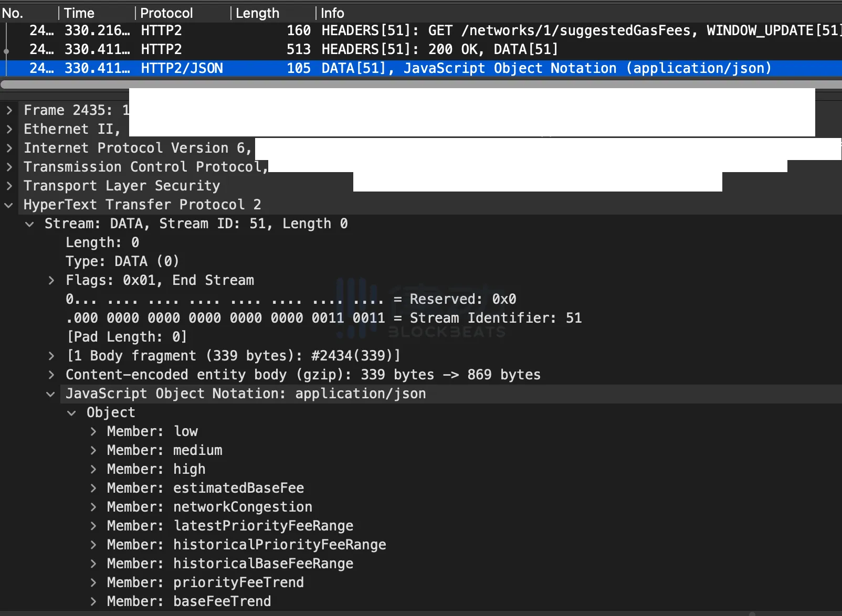Expand the Ethernet II section

[x=9, y=129]
